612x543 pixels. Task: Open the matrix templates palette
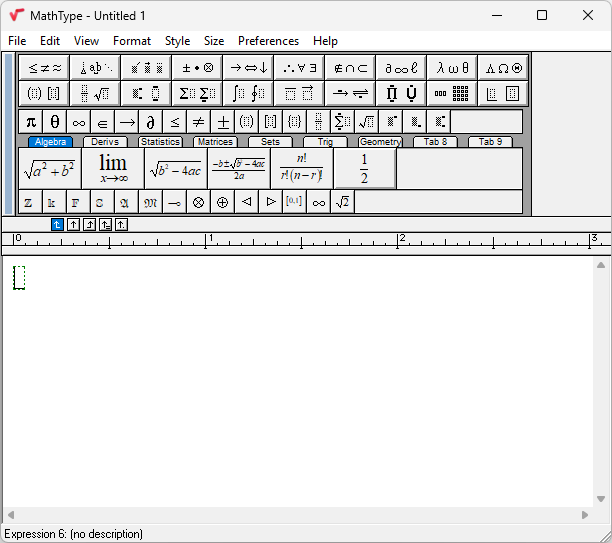(x=452, y=93)
